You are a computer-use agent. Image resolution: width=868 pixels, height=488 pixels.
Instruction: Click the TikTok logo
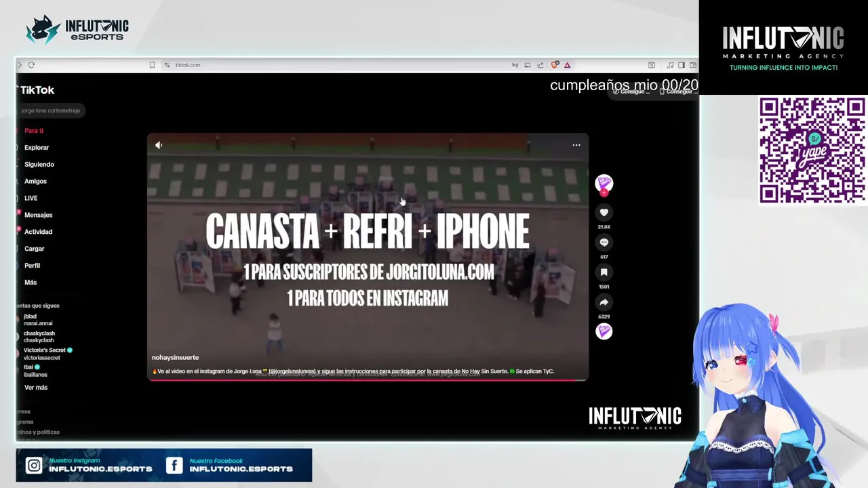pos(36,89)
